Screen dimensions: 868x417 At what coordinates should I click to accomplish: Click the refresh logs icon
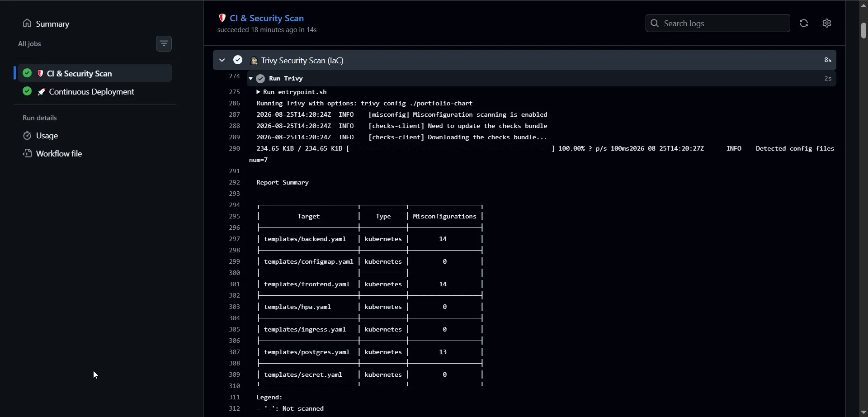click(x=804, y=23)
